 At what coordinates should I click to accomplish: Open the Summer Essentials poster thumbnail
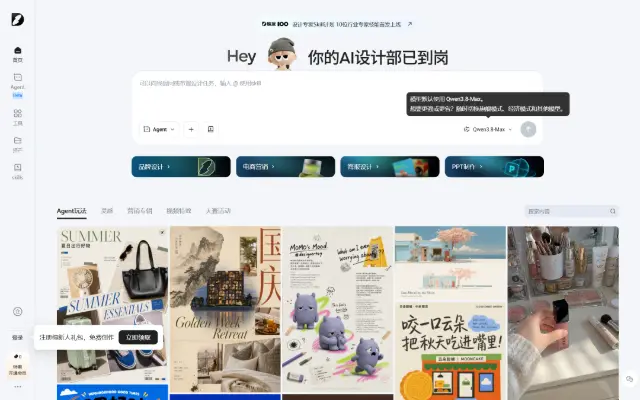coord(112,304)
